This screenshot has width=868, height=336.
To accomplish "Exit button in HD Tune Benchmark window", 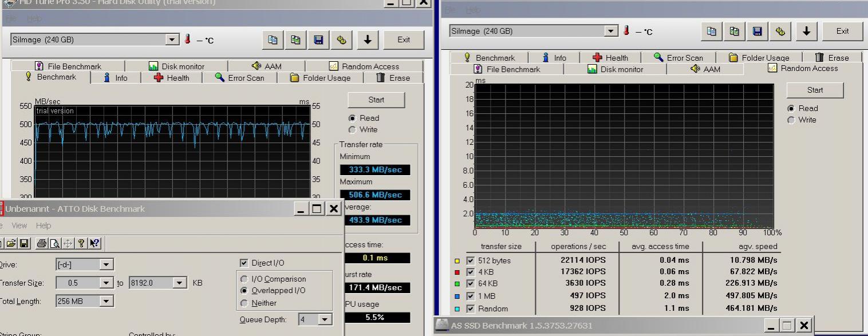I will point(404,39).
